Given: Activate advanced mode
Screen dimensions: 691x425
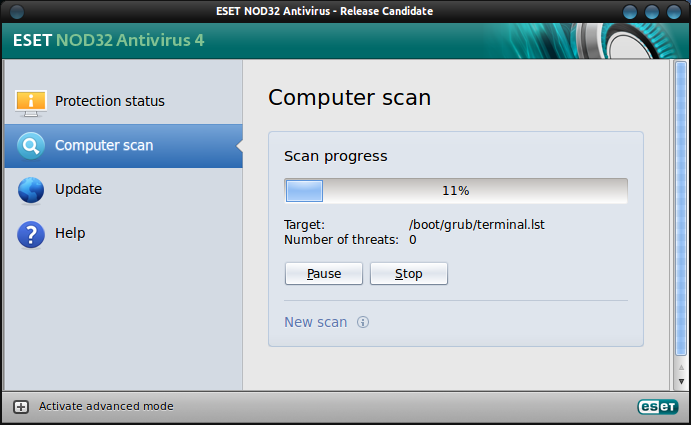Looking at the screenshot, I should pyautogui.click(x=106, y=406).
